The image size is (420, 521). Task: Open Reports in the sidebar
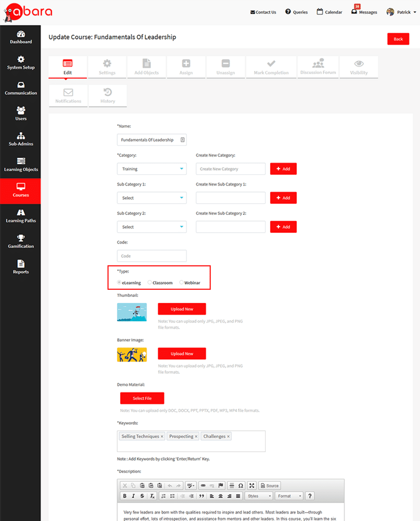(21, 268)
